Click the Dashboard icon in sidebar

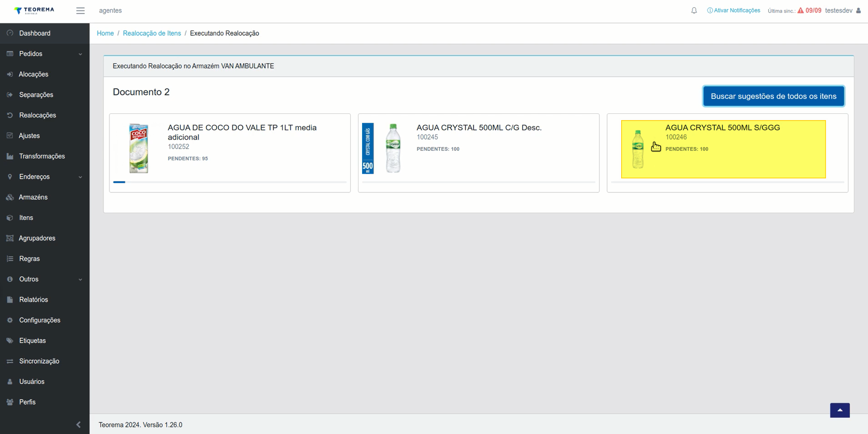10,33
